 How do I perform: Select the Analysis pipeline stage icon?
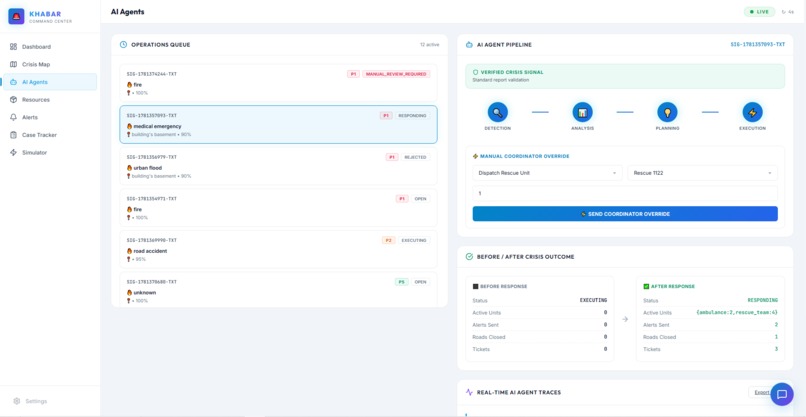[582, 112]
